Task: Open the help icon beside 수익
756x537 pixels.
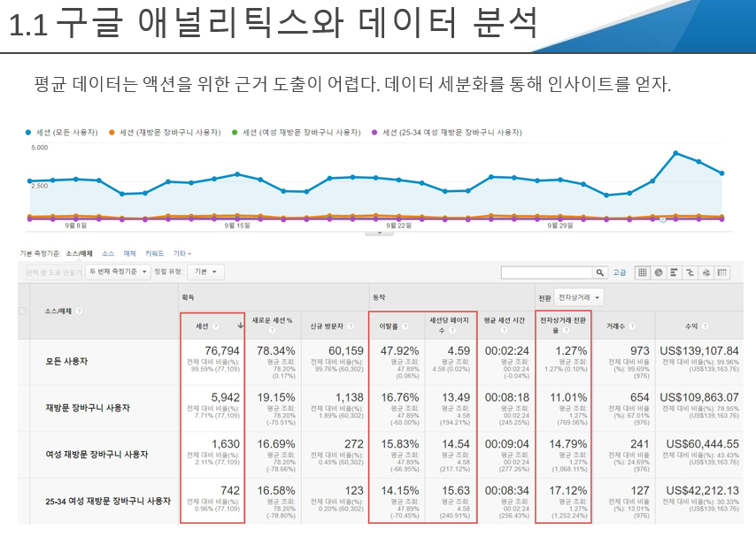Action: coord(705,326)
